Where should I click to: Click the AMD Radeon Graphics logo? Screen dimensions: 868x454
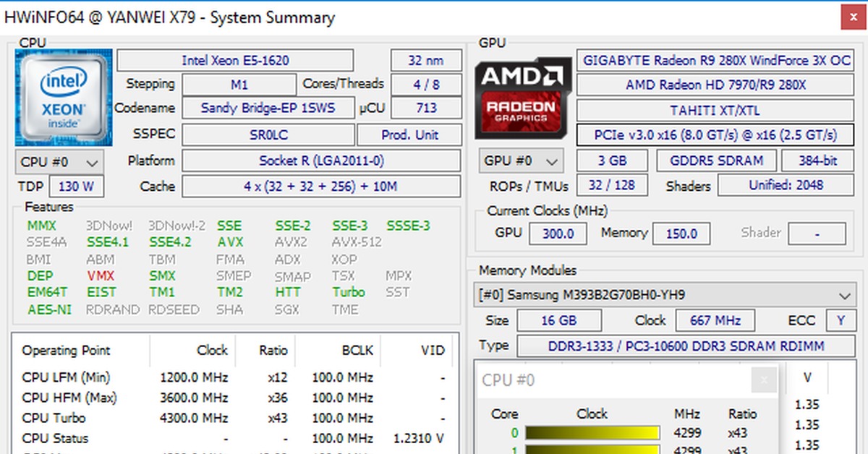pyautogui.click(x=519, y=98)
